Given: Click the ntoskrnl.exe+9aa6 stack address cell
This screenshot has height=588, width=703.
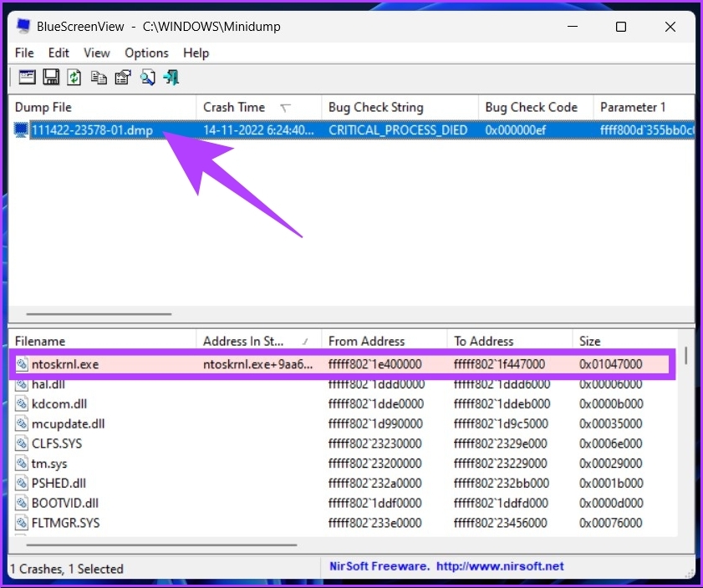Looking at the screenshot, I should pos(257,364).
